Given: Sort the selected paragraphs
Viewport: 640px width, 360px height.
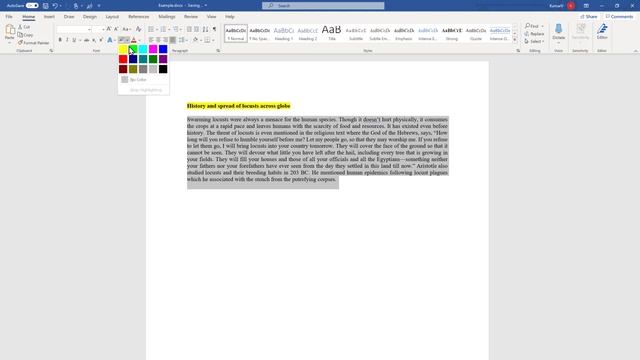Looking at the screenshot, I should coord(205,29).
